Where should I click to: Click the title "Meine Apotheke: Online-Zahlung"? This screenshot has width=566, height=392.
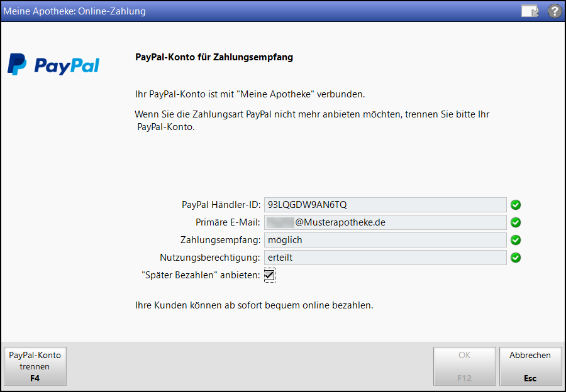tap(74, 11)
